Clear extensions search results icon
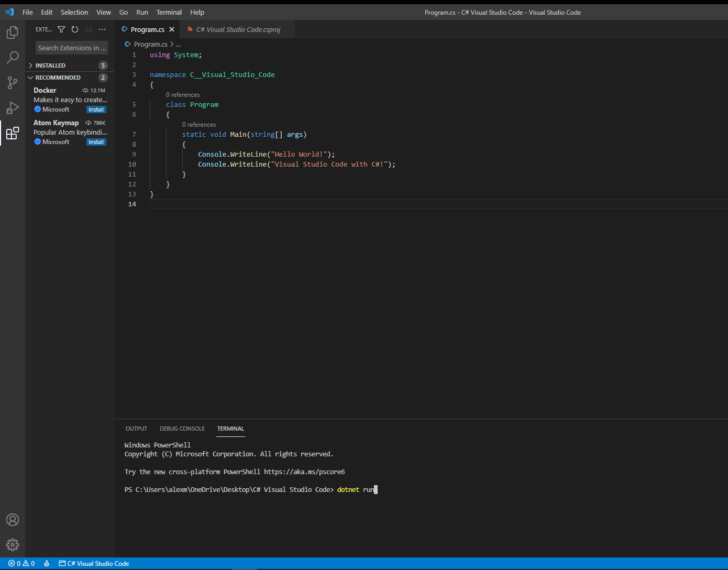 point(89,29)
